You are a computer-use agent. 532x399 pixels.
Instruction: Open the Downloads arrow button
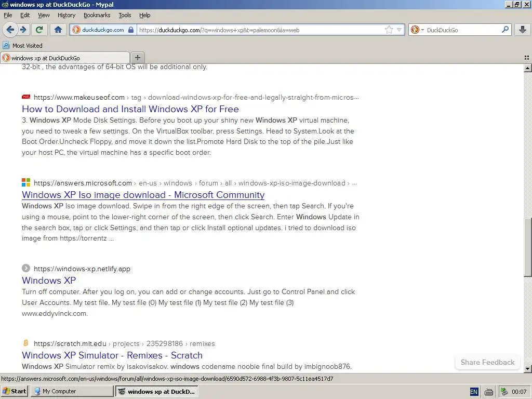523,30
